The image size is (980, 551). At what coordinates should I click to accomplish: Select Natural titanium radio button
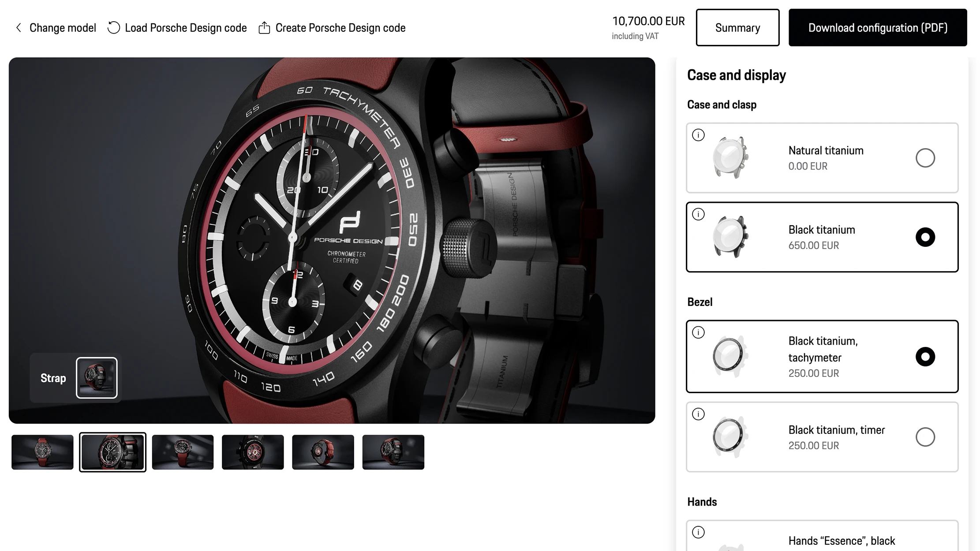pyautogui.click(x=925, y=158)
